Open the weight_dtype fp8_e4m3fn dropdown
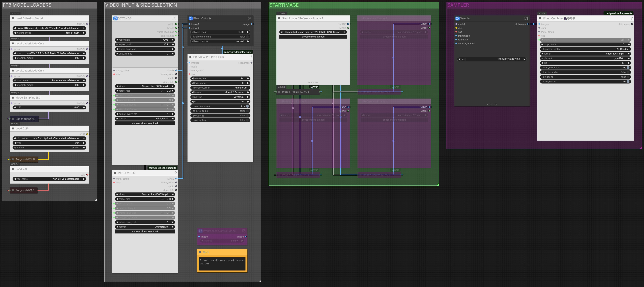 click(49, 33)
